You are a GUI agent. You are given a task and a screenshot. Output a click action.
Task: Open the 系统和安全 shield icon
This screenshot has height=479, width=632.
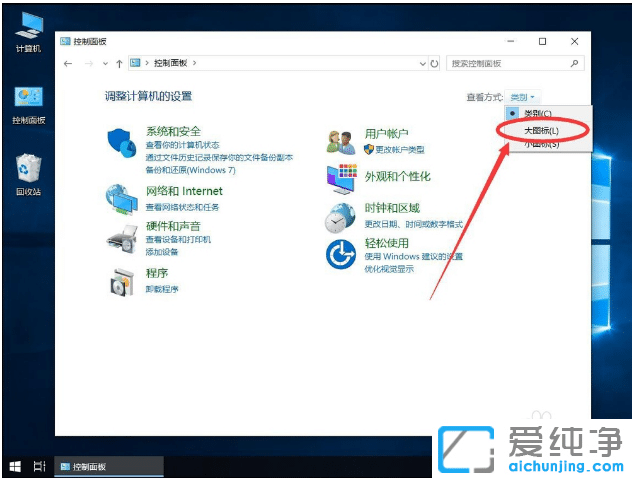click(122, 143)
